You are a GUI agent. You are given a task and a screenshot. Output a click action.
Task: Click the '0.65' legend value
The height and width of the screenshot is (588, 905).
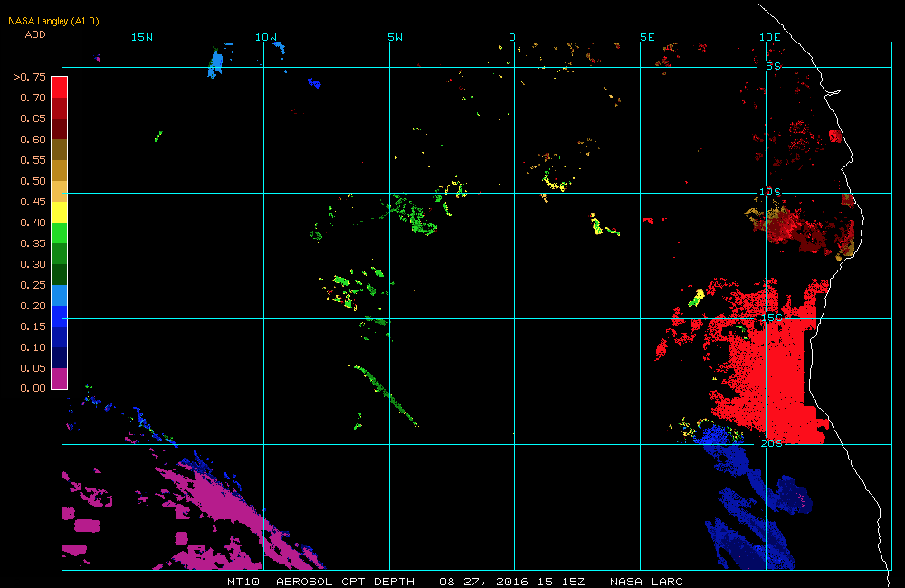point(33,119)
